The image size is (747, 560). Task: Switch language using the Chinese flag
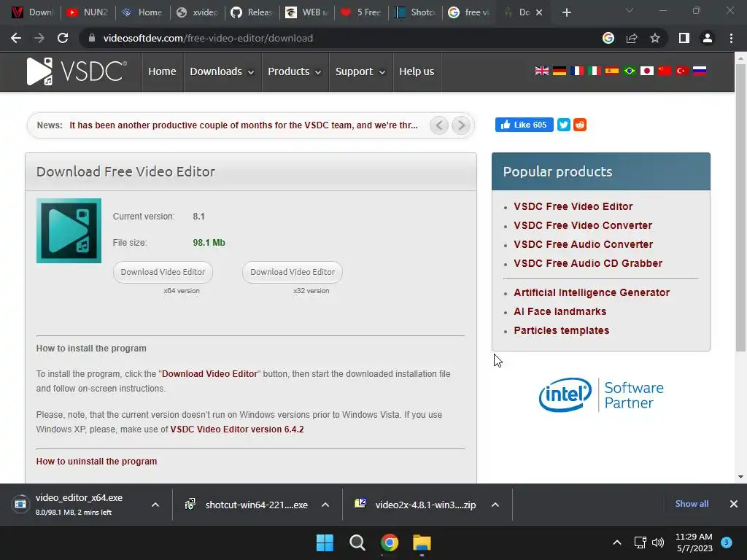pyautogui.click(x=664, y=71)
